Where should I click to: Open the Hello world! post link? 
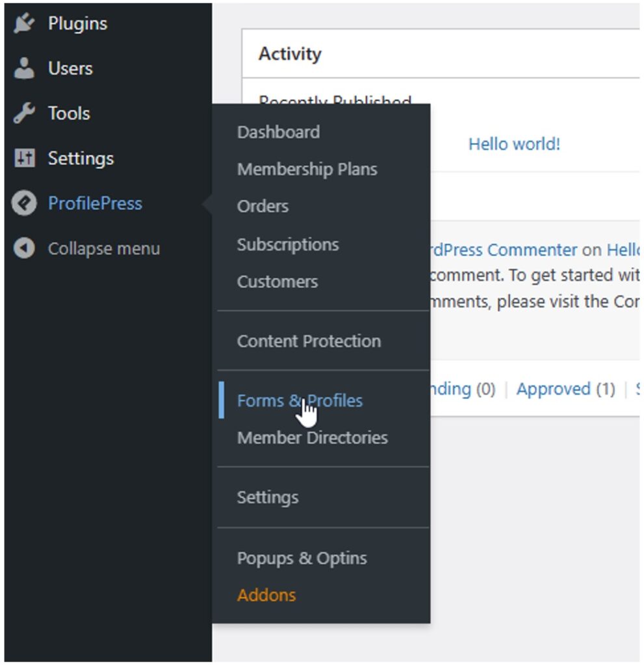click(x=514, y=144)
